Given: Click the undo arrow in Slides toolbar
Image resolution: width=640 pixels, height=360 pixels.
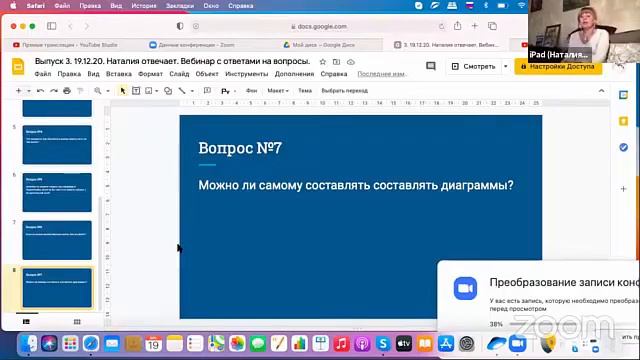Looking at the screenshot, I should coord(40,91).
